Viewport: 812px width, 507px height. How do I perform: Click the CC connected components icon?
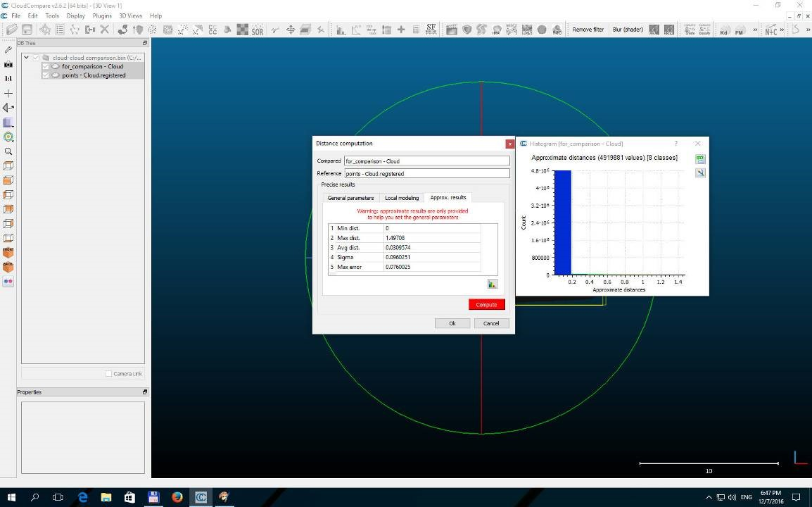[212, 30]
